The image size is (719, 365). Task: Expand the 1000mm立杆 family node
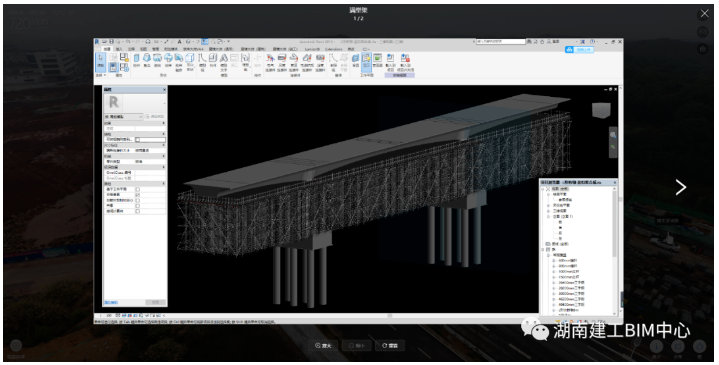tap(553, 271)
